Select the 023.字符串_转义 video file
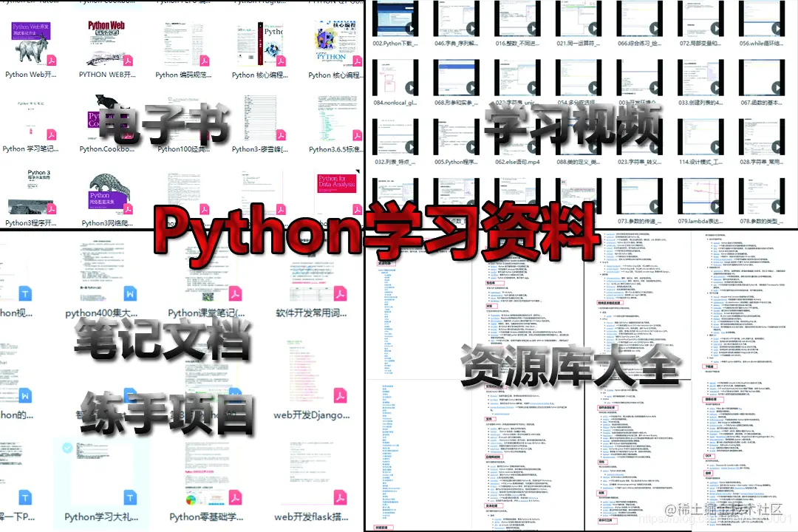 640,137
